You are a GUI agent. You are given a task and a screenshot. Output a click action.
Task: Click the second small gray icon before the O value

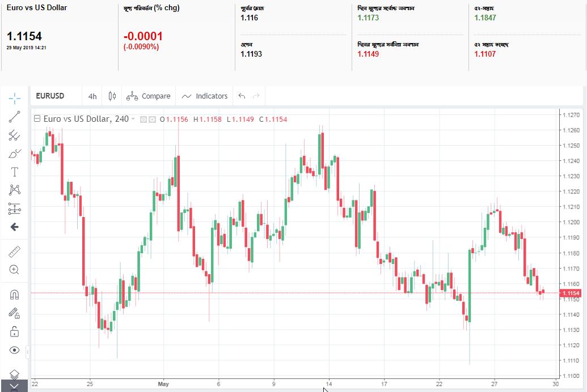(x=152, y=120)
